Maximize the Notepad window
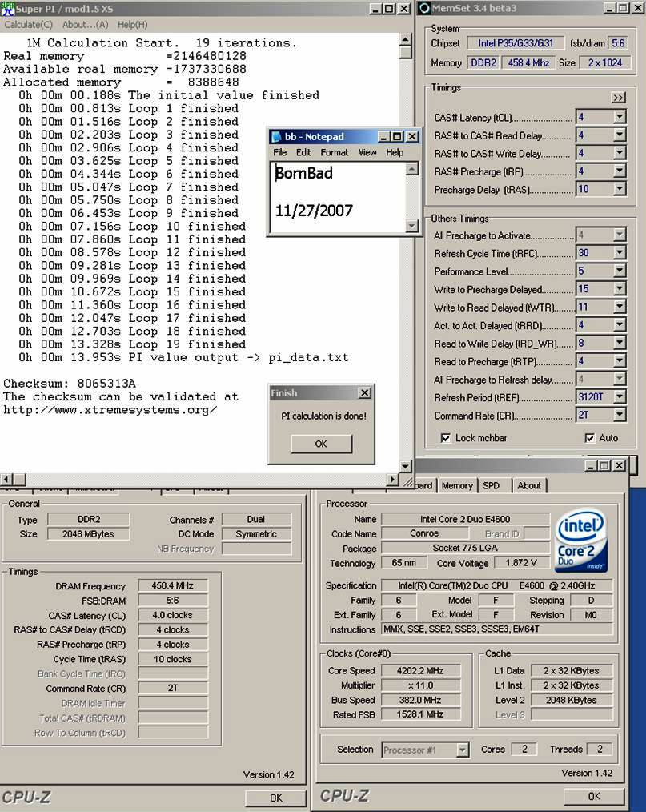 coord(398,137)
